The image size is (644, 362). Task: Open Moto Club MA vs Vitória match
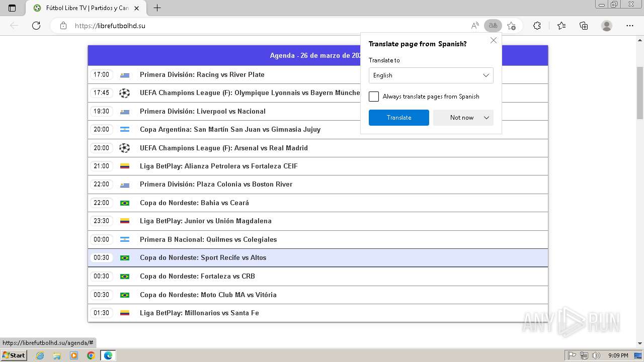(208, 295)
